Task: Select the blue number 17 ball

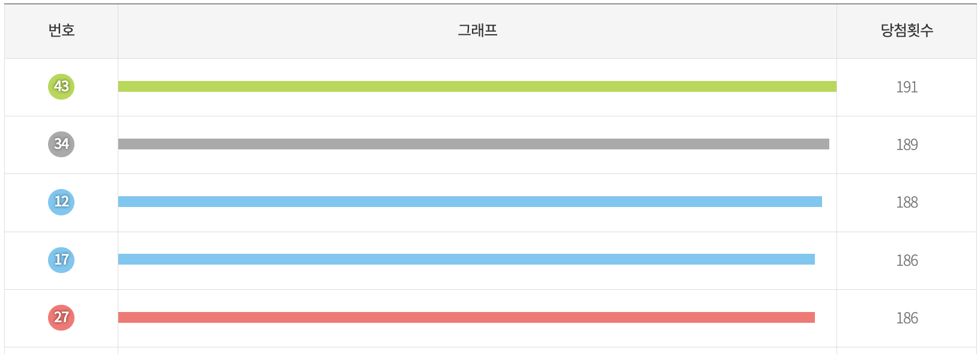Action: pyautogui.click(x=61, y=260)
